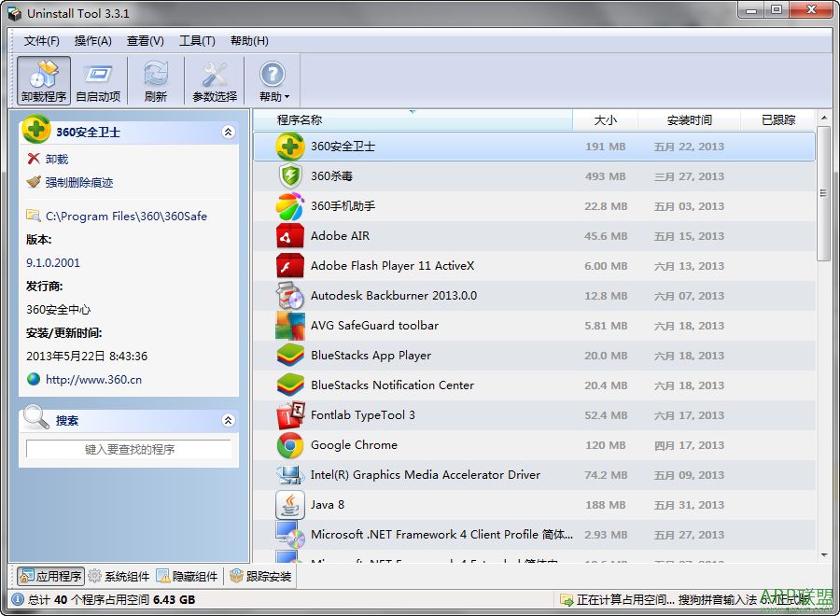Open the 工具(T) menu

pos(199,41)
